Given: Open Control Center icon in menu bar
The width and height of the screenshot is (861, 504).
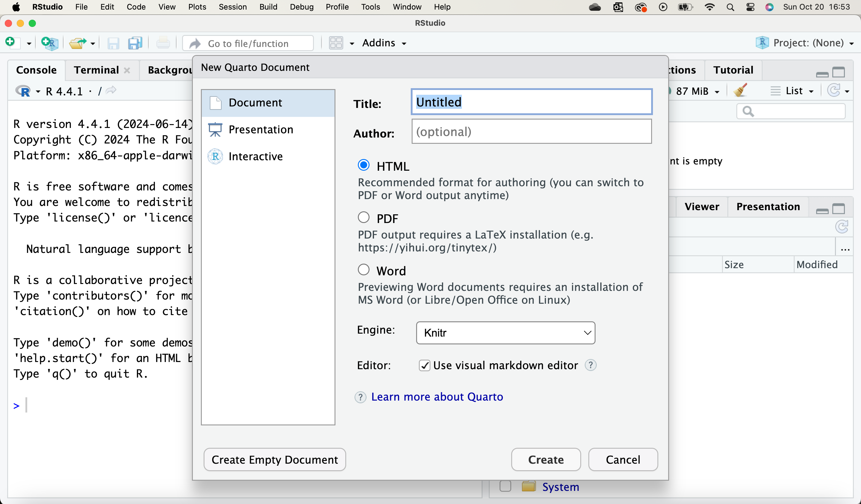Looking at the screenshot, I should pos(750,7).
